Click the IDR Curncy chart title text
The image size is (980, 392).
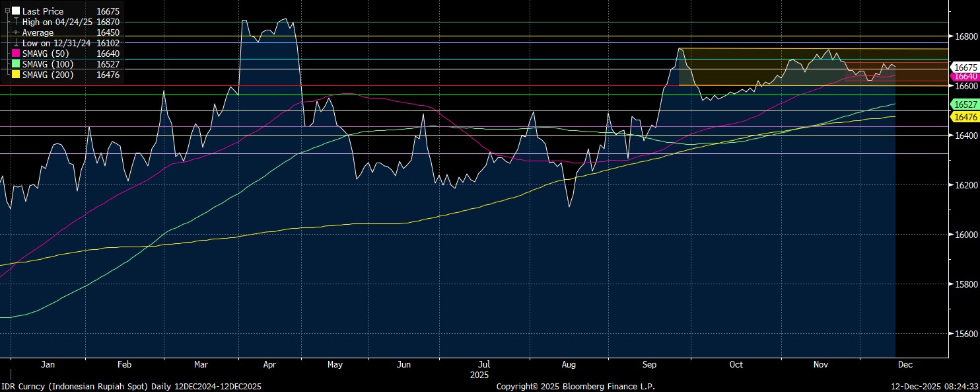click(x=131, y=386)
